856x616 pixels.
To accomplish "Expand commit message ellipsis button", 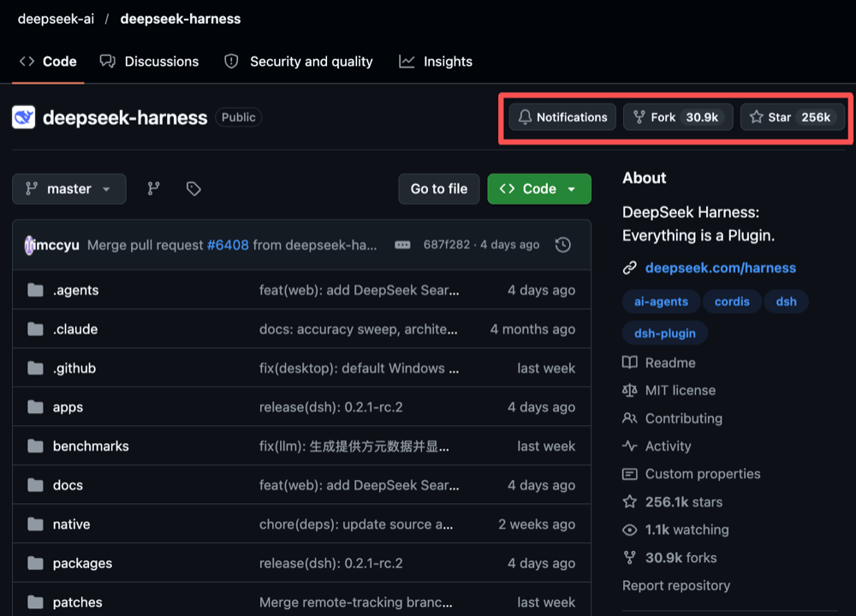I will click(402, 245).
